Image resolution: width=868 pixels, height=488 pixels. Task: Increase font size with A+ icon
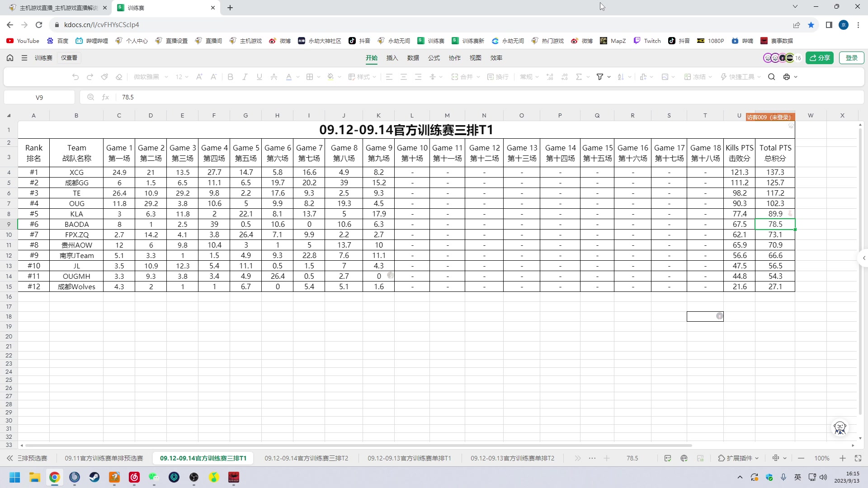199,77
